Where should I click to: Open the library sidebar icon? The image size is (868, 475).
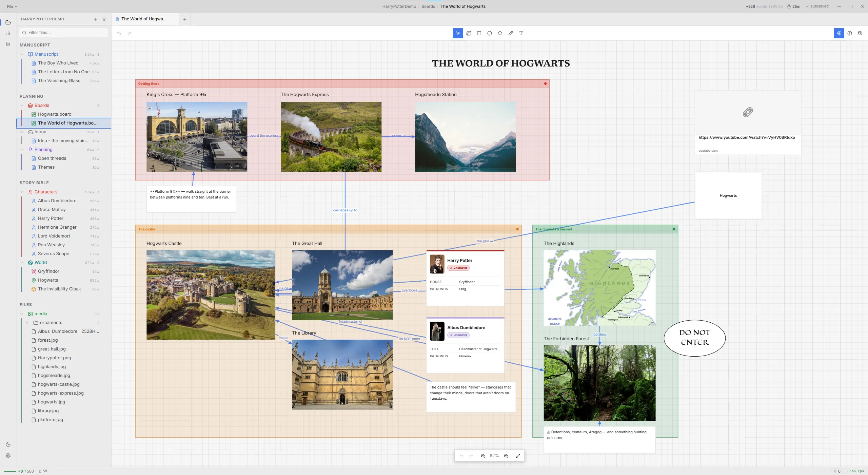click(x=8, y=44)
